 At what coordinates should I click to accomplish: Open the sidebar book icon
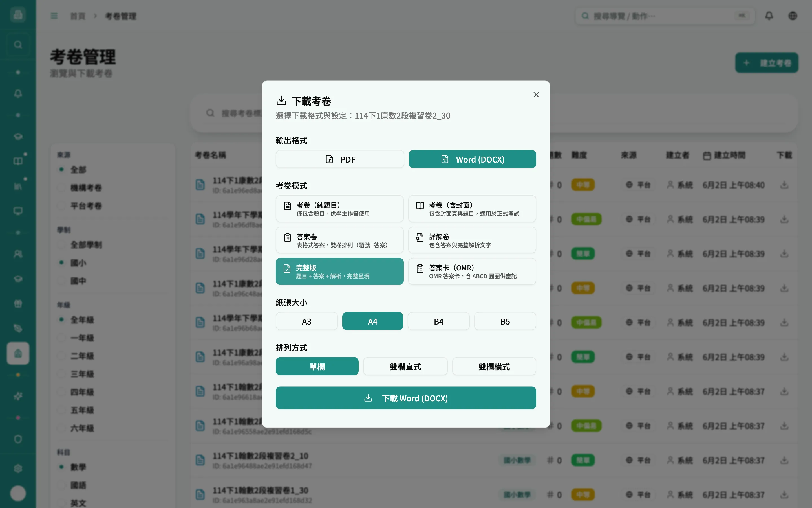point(18,161)
